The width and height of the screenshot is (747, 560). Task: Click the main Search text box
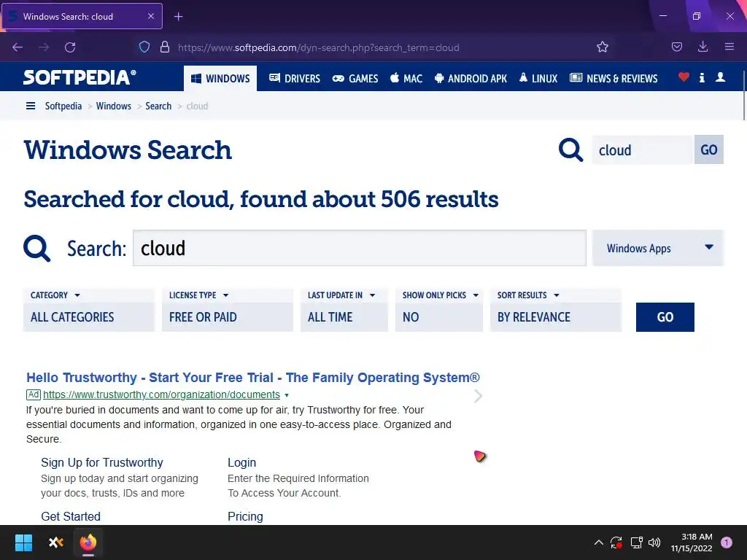click(x=359, y=248)
